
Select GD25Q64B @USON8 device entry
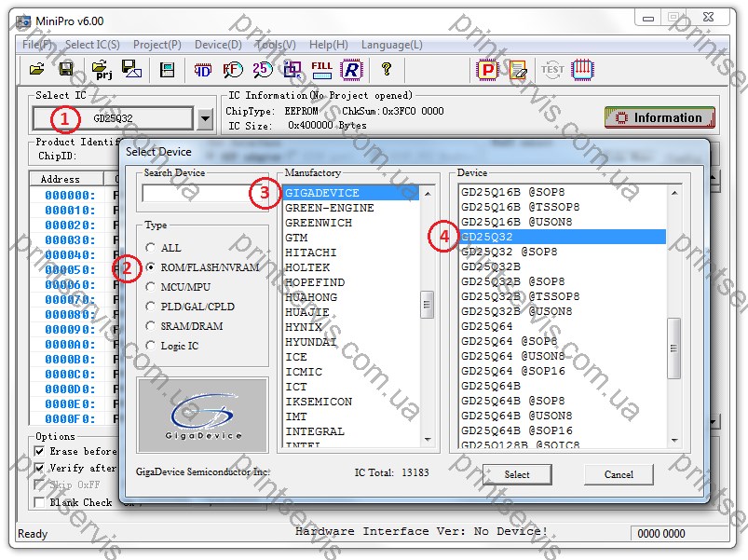click(x=563, y=416)
